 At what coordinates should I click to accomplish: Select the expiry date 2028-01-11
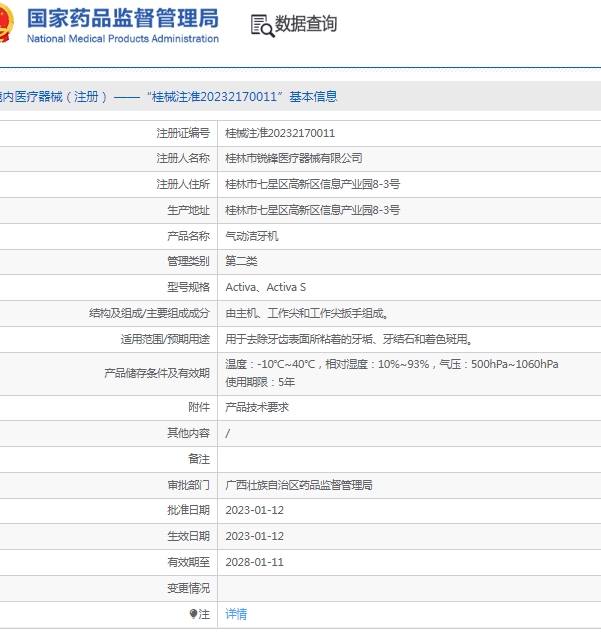254,562
